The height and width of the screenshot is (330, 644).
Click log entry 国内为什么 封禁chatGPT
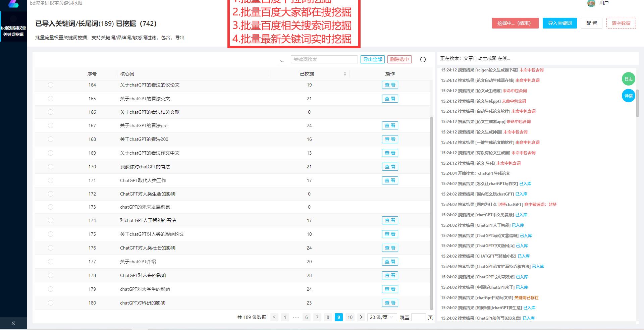tap(499, 205)
